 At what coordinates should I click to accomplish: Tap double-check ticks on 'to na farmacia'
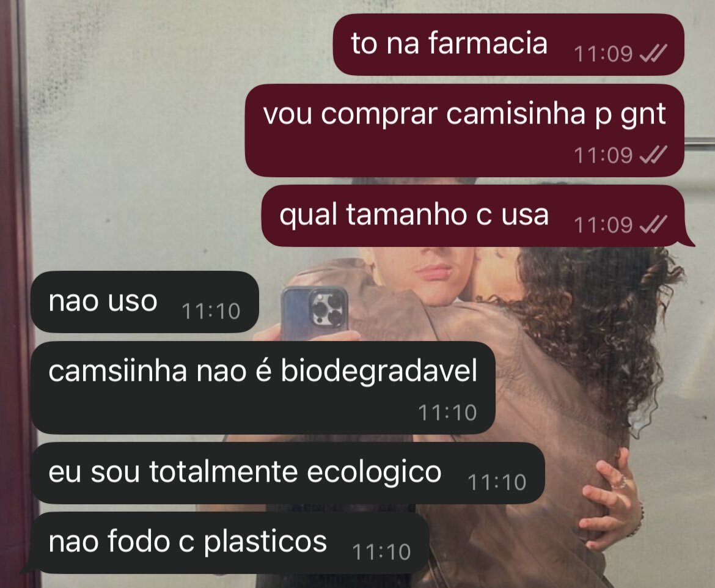(653, 53)
